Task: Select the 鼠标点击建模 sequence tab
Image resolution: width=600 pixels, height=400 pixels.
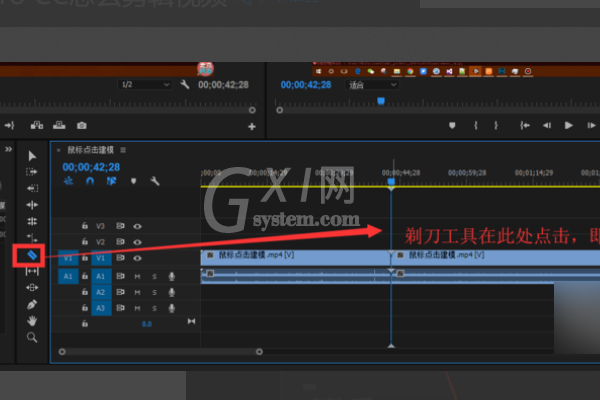Action: coord(91,150)
